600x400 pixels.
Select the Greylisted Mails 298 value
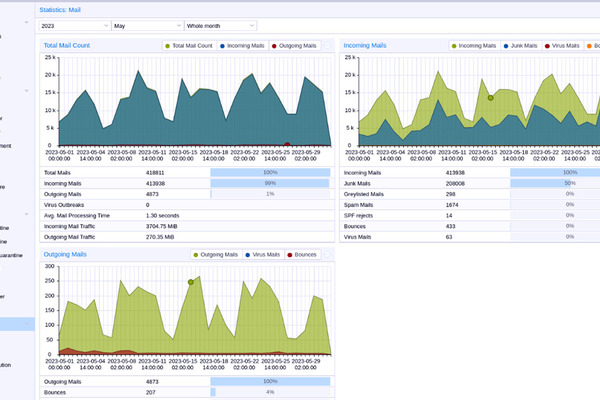pyautogui.click(x=450, y=194)
